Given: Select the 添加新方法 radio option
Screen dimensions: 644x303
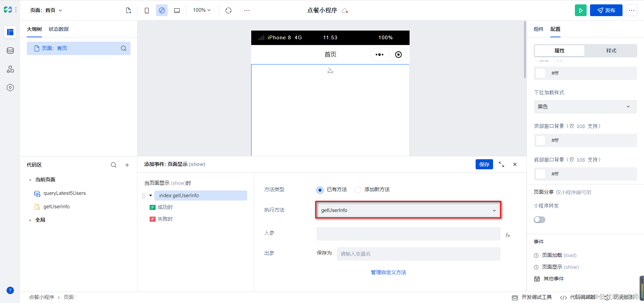Looking at the screenshot, I should click(x=358, y=190).
